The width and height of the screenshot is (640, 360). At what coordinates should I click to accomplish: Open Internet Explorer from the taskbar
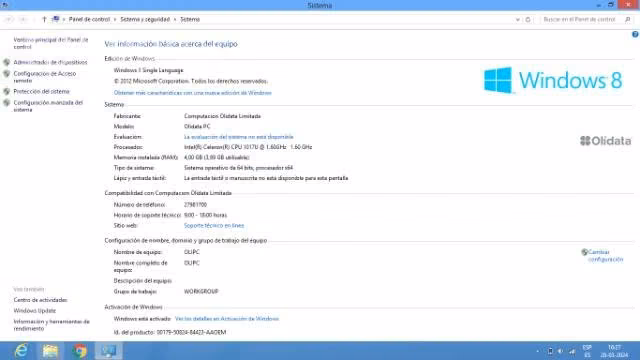pyautogui.click(x=21, y=351)
